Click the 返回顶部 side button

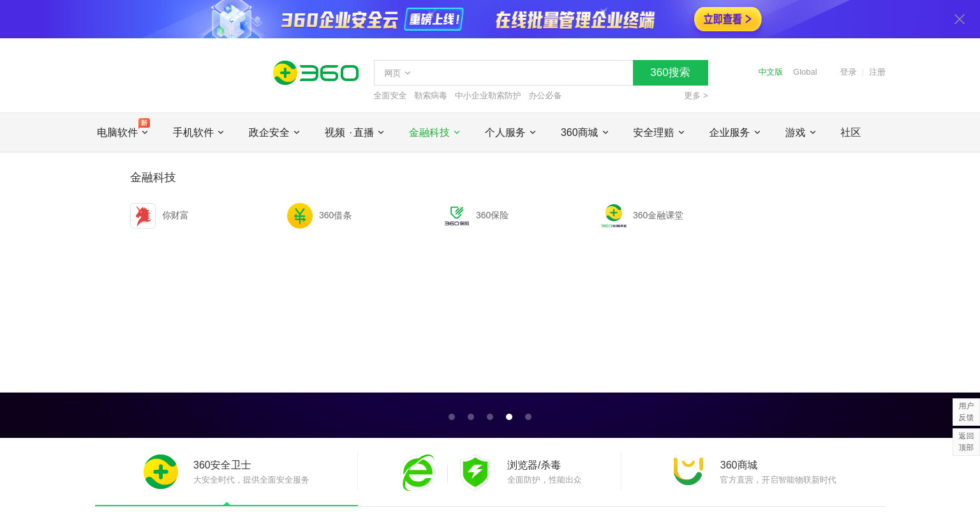[x=966, y=442]
